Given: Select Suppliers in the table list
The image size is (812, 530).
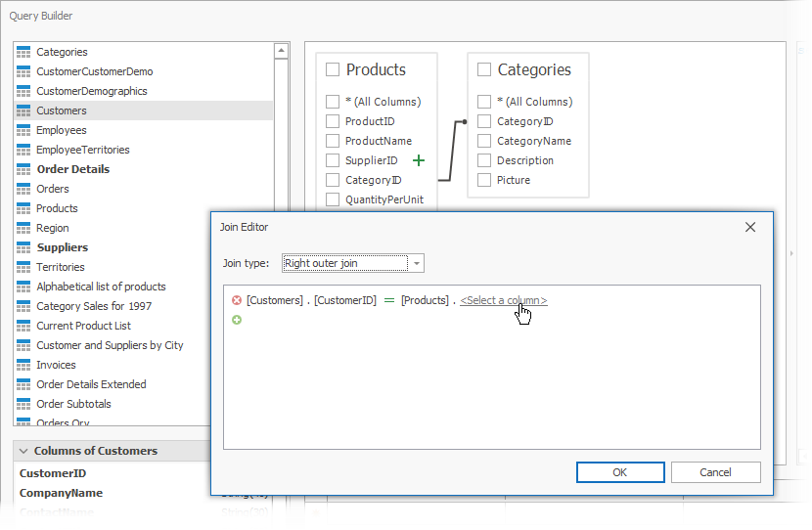Looking at the screenshot, I should 62,247.
